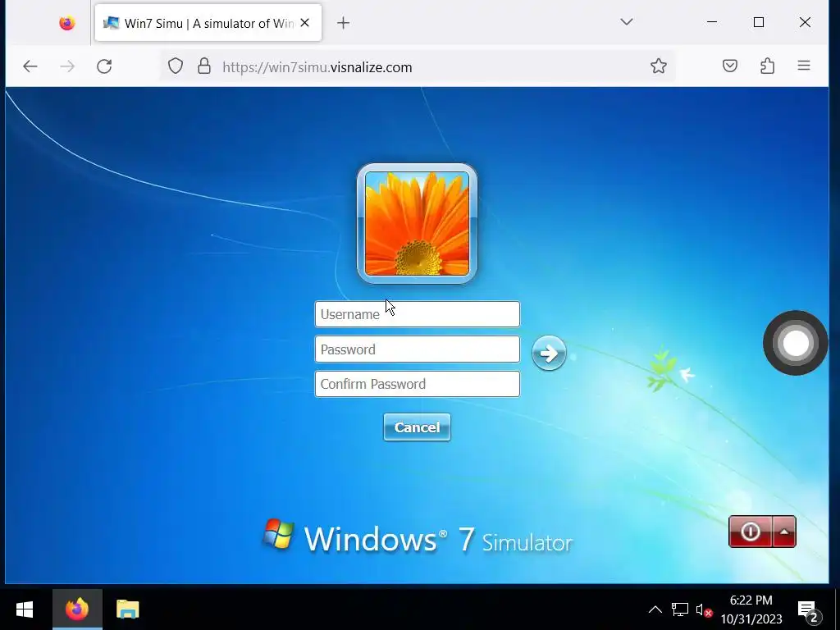Expand the list all tabs chevron

626,22
